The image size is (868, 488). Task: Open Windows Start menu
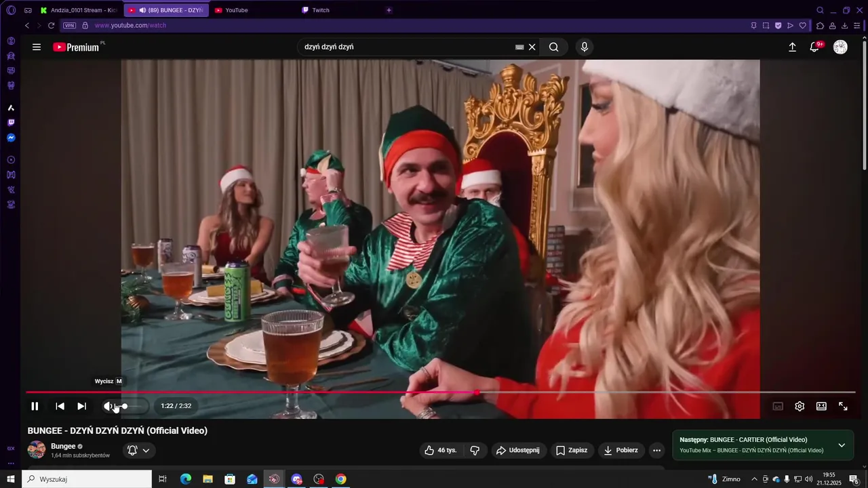(x=11, y=479)
